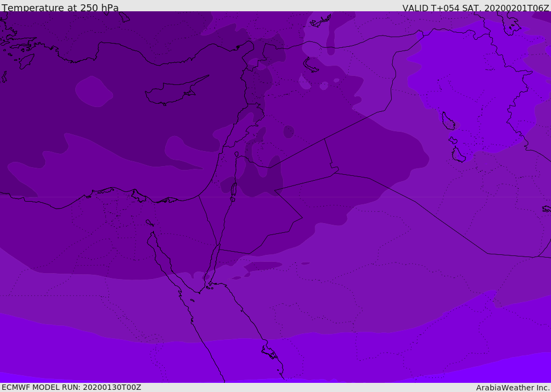Click the 'ECMWF MODEL RUN: 20200130T00Z' footer text
The height and width of the screenshot is (392, 551).
point(72,387)
